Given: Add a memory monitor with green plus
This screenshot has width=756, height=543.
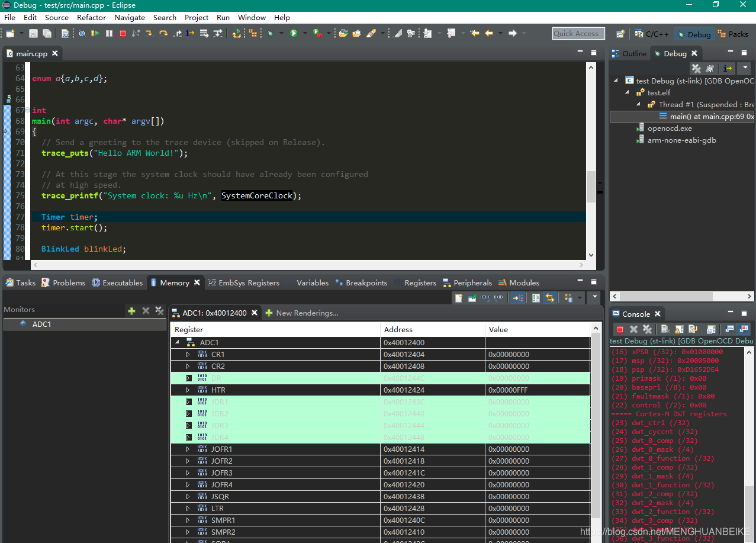Looking at the screenshot, I should (131, 310).
